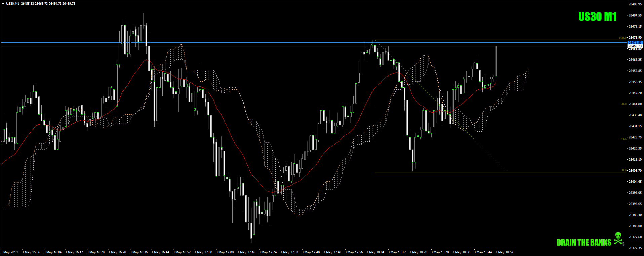Screen dimensions: 644x256
Task: Click the green US30 M1 chart label
Action: click(x=597, y=16)
